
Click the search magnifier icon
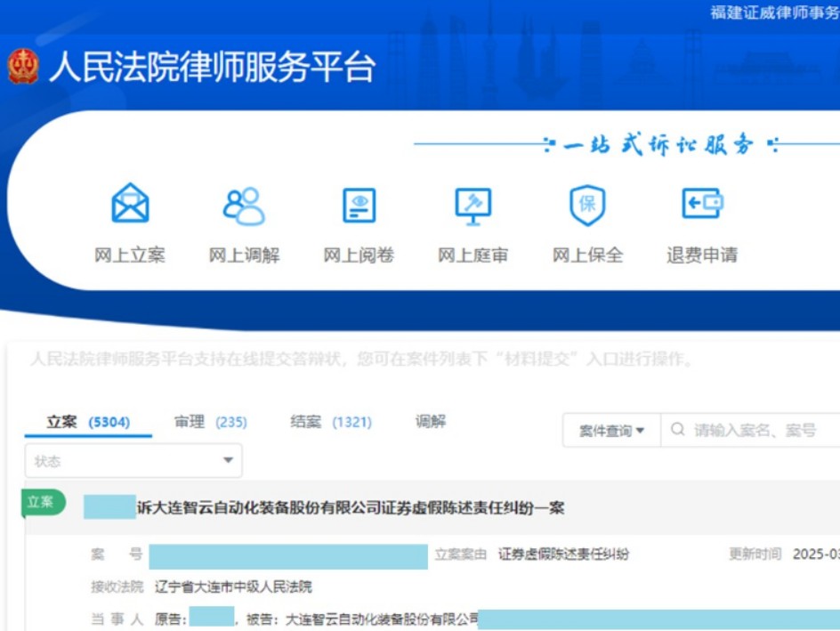tap(678, 430)
